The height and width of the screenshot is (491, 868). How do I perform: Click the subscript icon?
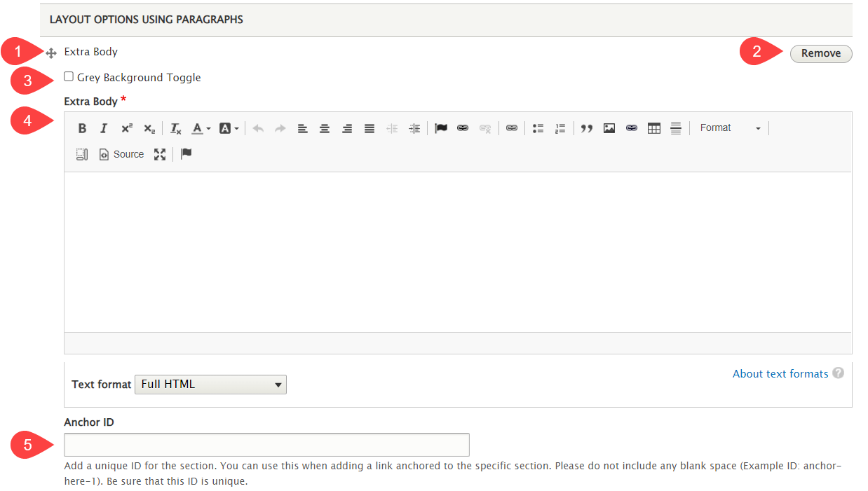[149, 128]
